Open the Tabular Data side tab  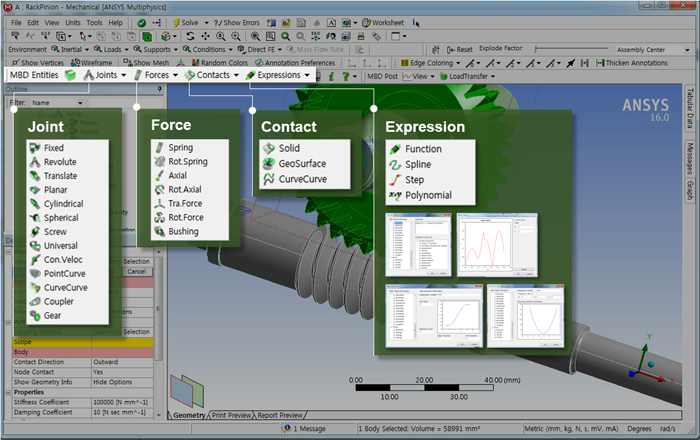[x=690, y=108]
